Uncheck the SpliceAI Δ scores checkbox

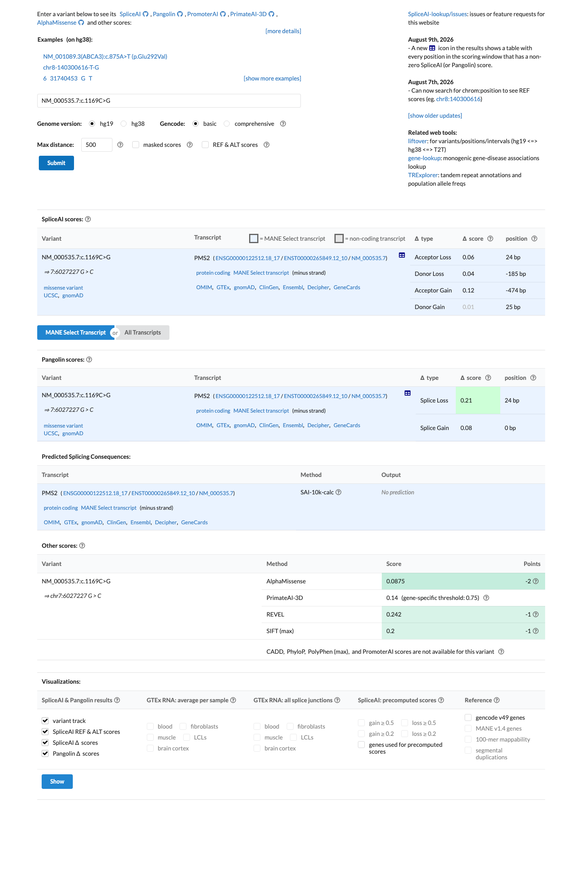tap(45, 743)
